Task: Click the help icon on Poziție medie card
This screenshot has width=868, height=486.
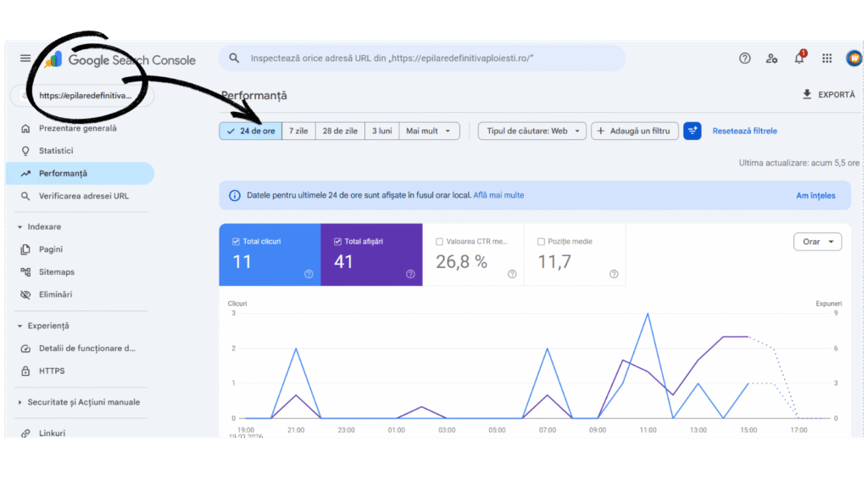Action: tap(614, 274)
